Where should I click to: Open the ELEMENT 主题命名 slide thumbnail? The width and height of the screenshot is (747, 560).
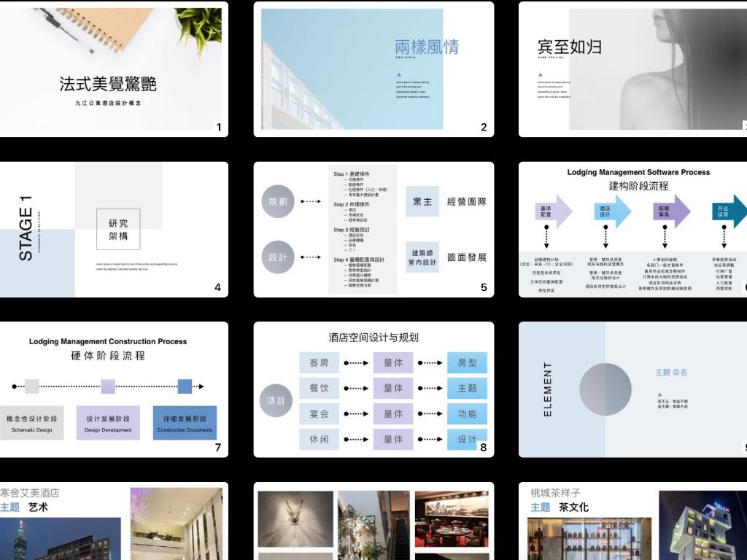click(632, 389)
